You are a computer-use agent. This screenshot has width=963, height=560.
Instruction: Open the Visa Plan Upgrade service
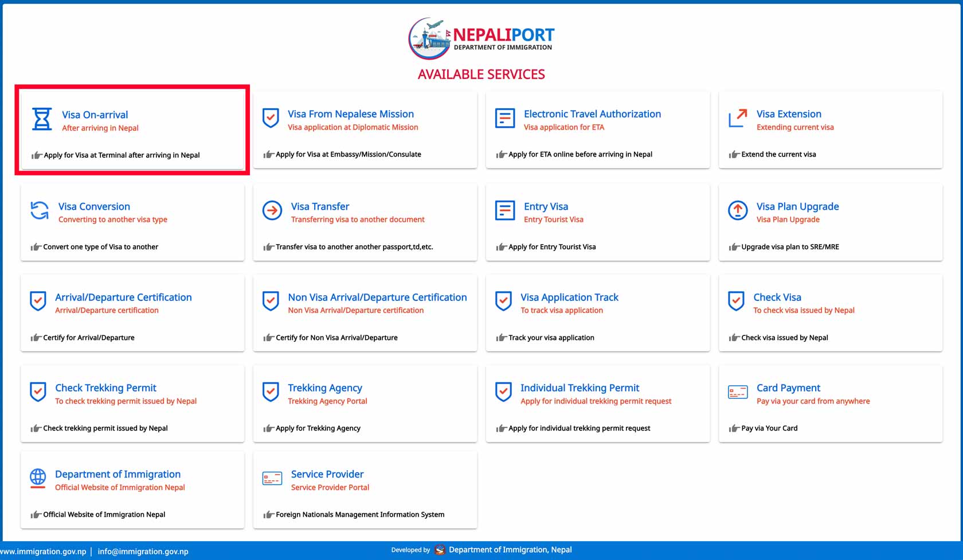point(797,206)
